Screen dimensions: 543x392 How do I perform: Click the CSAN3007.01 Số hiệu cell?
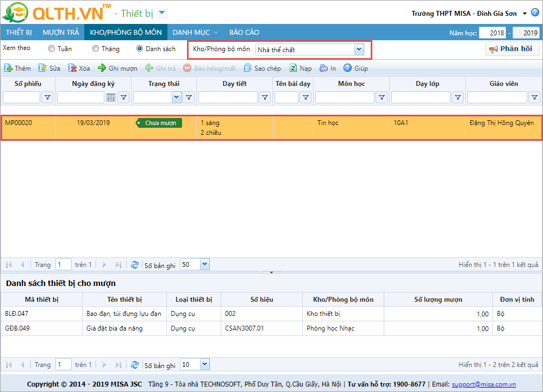pos(262,328)
